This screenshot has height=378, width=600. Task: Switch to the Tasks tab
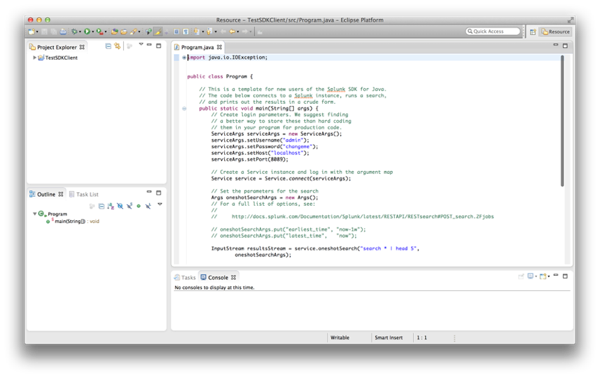185,277
